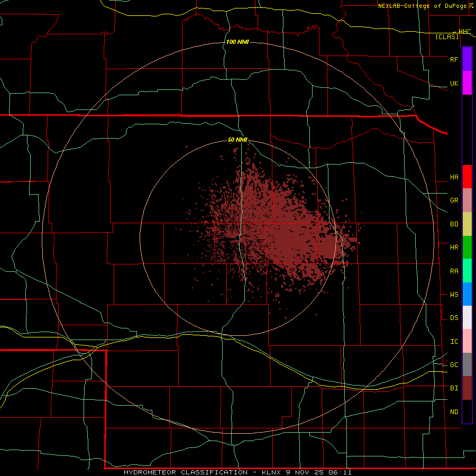Click the IC legend label
Screen dimensions: 476x476
coord(454,342)
